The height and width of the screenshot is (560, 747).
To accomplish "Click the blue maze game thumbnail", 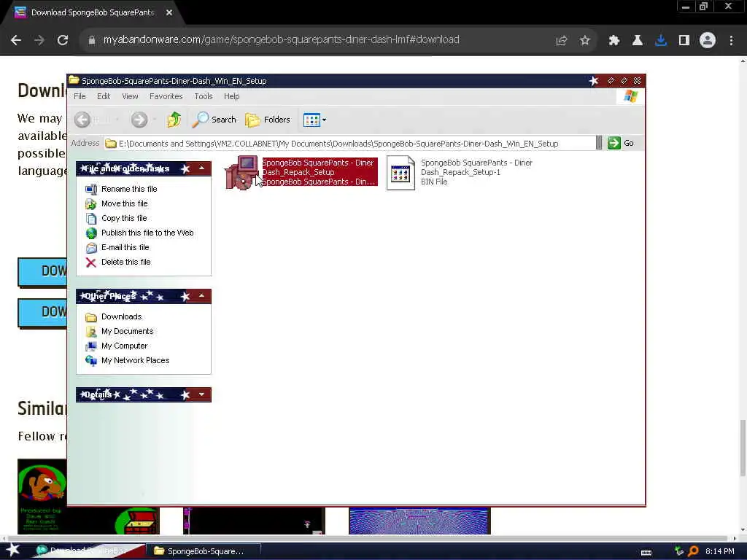I will (x=419, y=521).
